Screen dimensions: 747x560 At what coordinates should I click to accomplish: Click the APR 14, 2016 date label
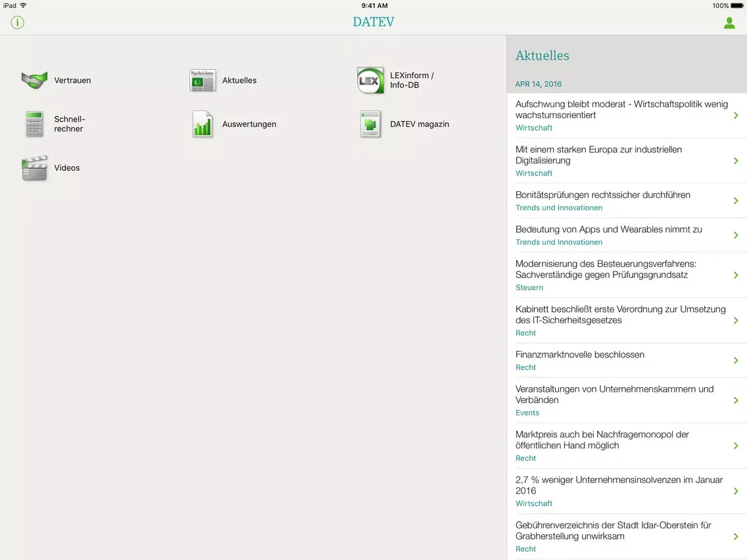(539, 84)
